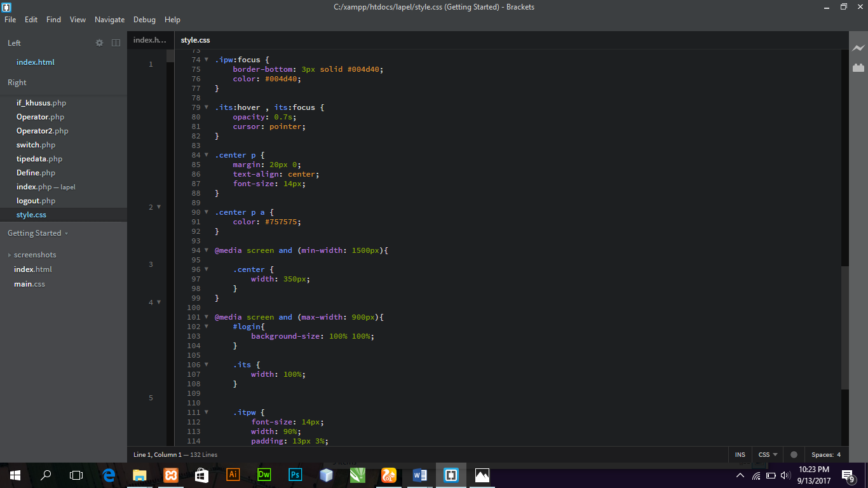The width and height of the screenshot is (868, 488).
Task: Open the green CorelDRAW taskbar icon
Action: click(x=358, y=475)
